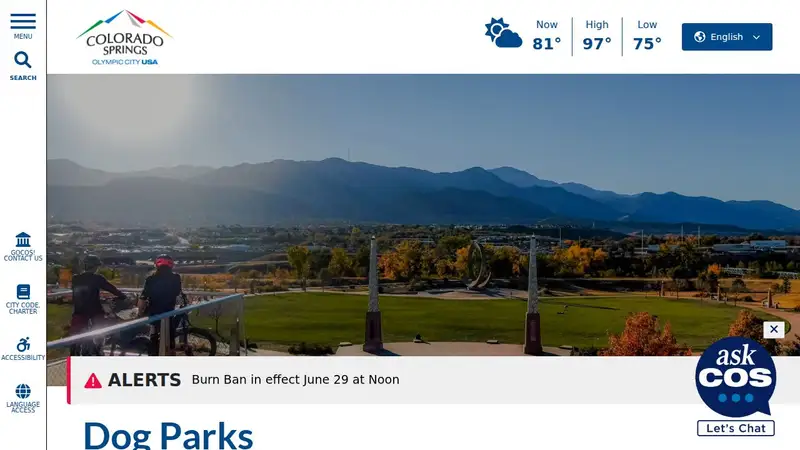The image size is (800, 450).
Task: Open the Language Access globe icon
Action: coord(23,391)
